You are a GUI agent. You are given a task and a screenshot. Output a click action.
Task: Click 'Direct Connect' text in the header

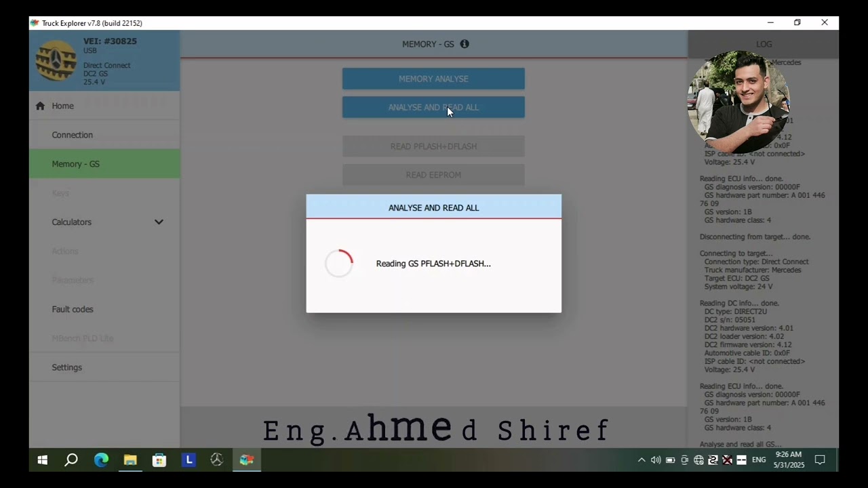107,66
